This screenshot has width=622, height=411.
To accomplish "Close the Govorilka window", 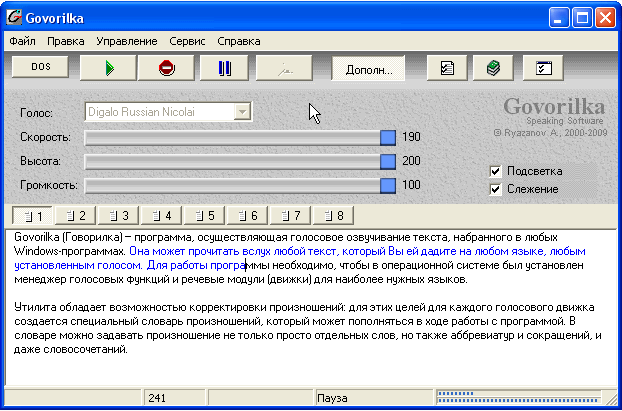I will 605,18.
